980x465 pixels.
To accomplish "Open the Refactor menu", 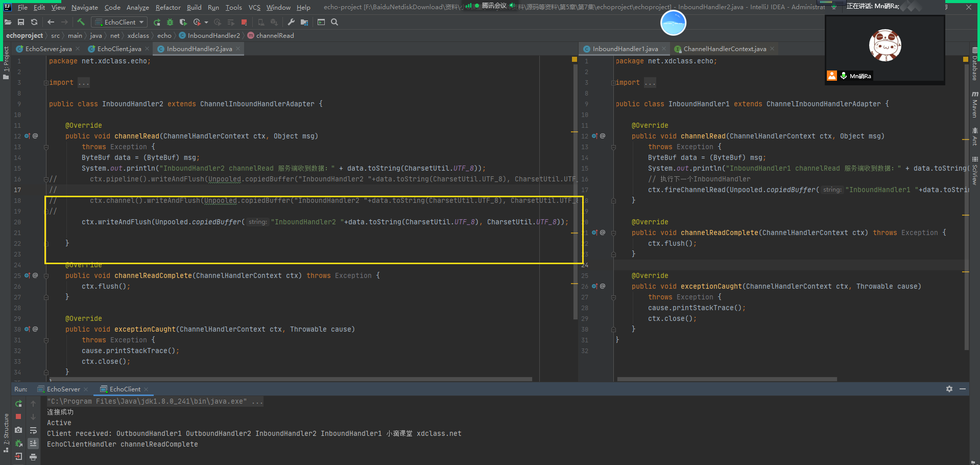I will pos(168,7).
